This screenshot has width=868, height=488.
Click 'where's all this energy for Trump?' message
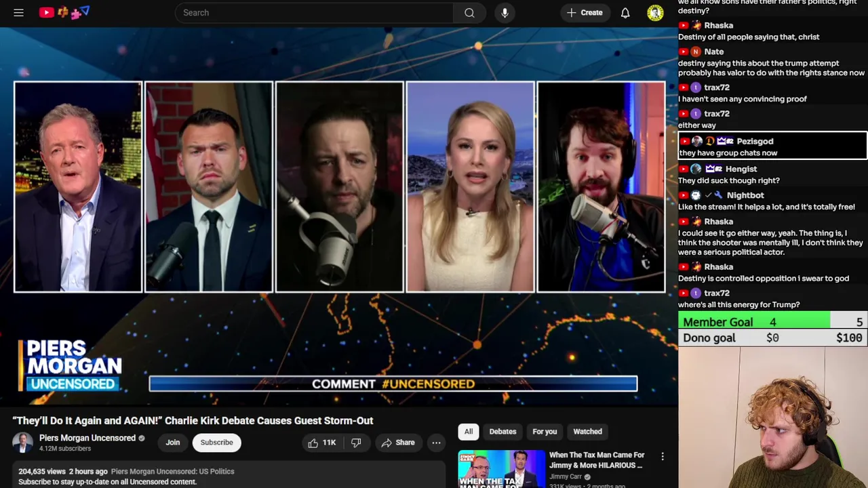[738, 304]
